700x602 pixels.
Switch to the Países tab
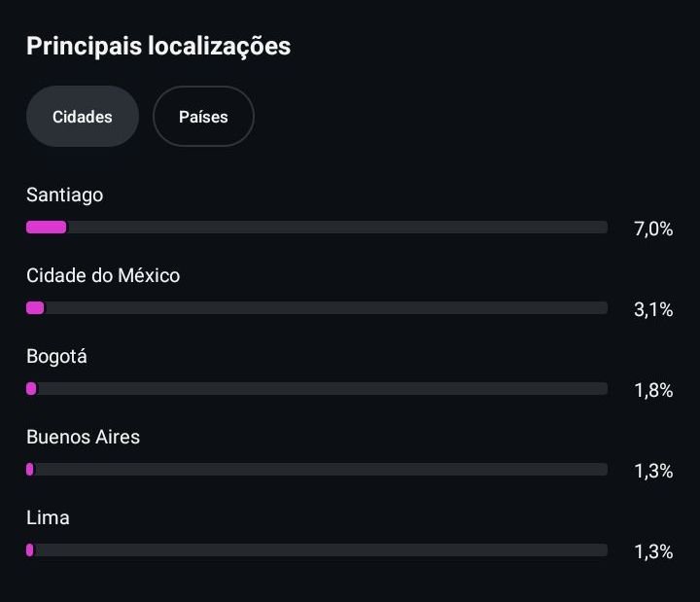[203, 117]
